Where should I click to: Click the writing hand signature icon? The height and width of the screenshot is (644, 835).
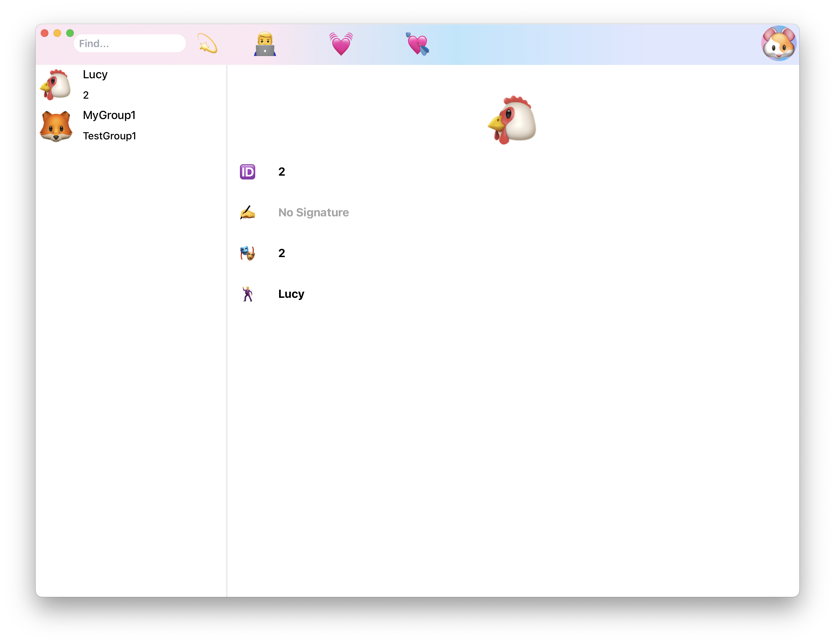pos(247,213)
